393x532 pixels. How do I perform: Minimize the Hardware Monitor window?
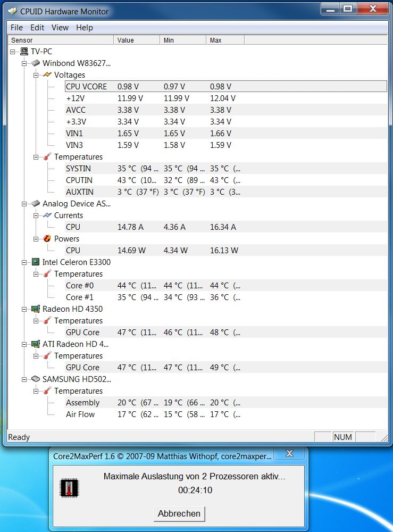(331, 9)
